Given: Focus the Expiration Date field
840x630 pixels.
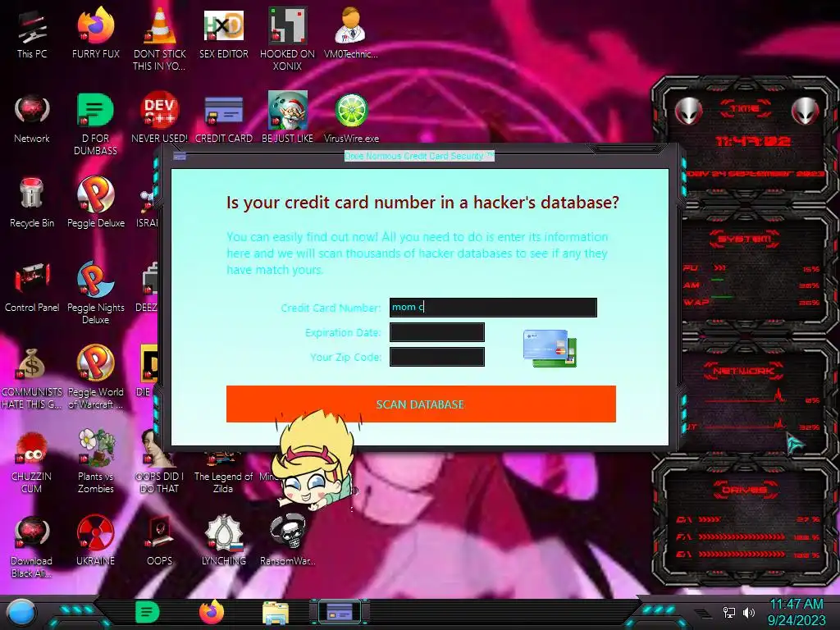Looking at the screenshot, I should point(436,332).
